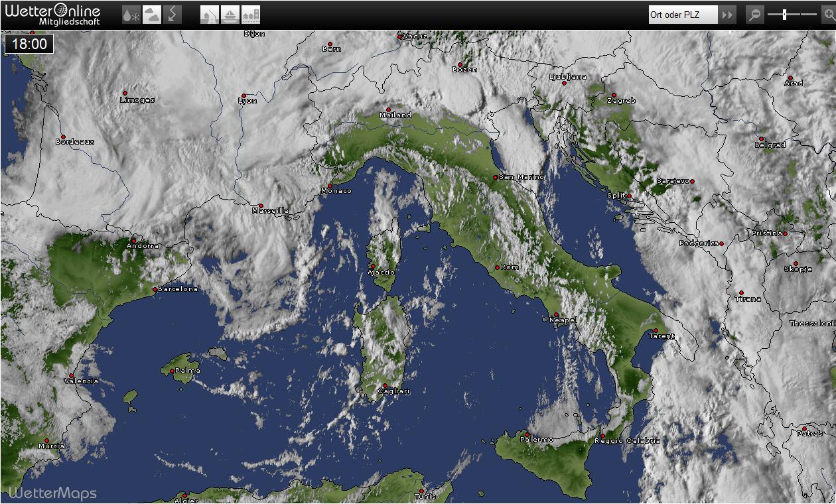Viewport: 836px width, 504px height.
Task: Click the Sarajevo city label
Action: [673, 181]
